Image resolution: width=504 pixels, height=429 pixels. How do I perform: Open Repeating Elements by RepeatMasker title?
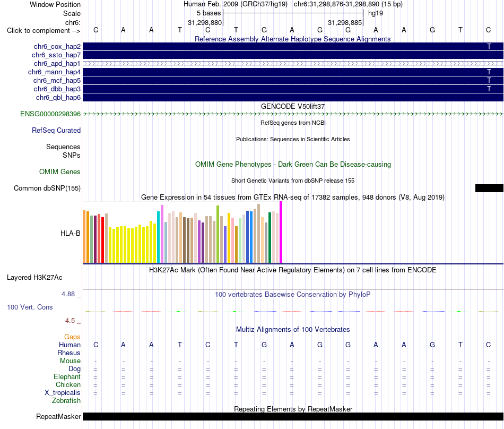pyautogui.click(x=293, y=409)
